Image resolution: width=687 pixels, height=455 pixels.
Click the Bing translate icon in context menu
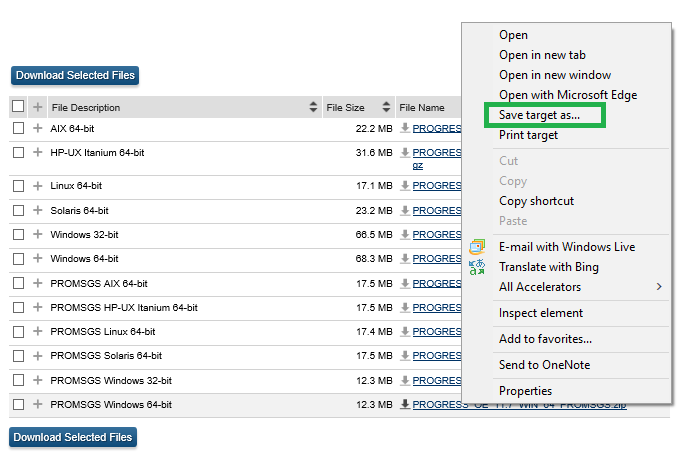(x=477, y=267)
